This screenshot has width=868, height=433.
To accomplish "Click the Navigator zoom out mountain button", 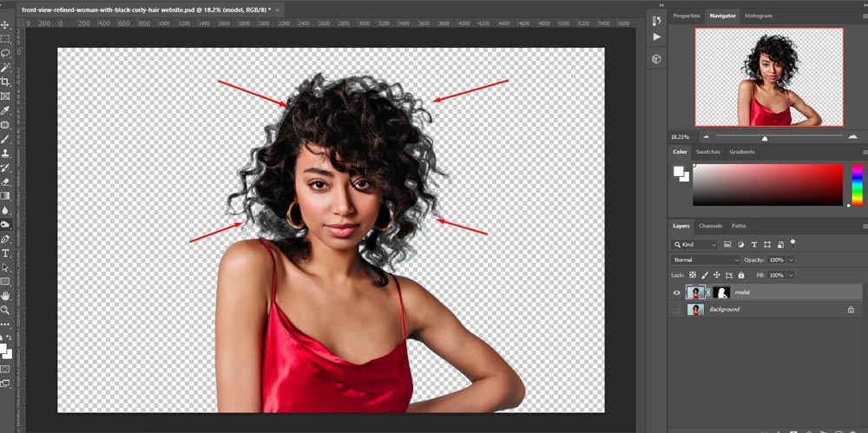I will (706, 137).
